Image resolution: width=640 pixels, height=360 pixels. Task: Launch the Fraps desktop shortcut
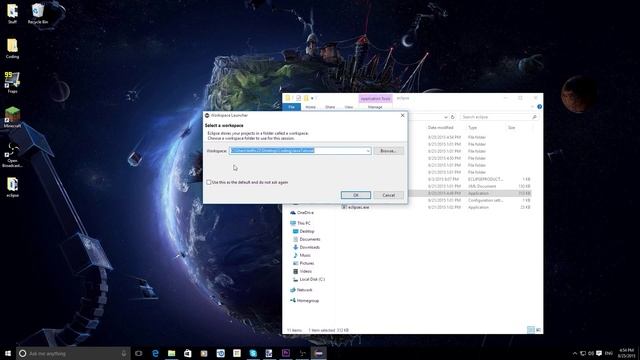pos(12,82)
